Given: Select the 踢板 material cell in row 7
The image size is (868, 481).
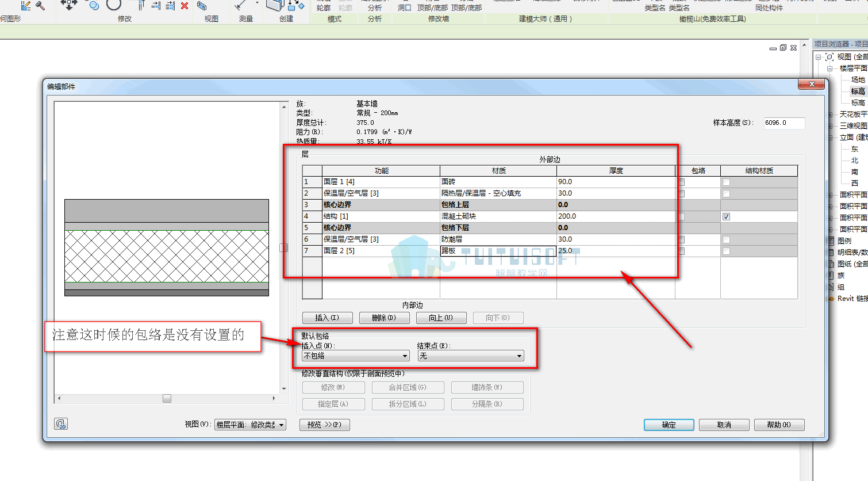Looking at the screenshot, I should click(498, 251).
